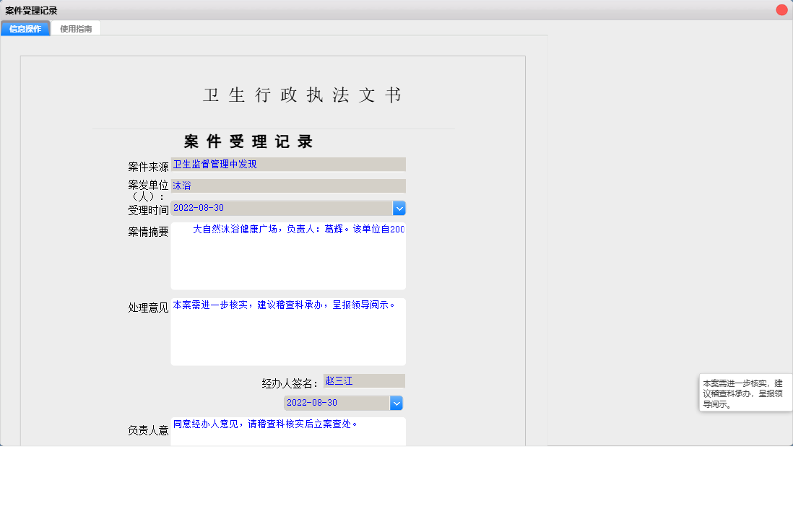The height and width of the screenshot is (532, 793).
Task: Click the signature date dropdown arrow icon
Action: [396, 403]
